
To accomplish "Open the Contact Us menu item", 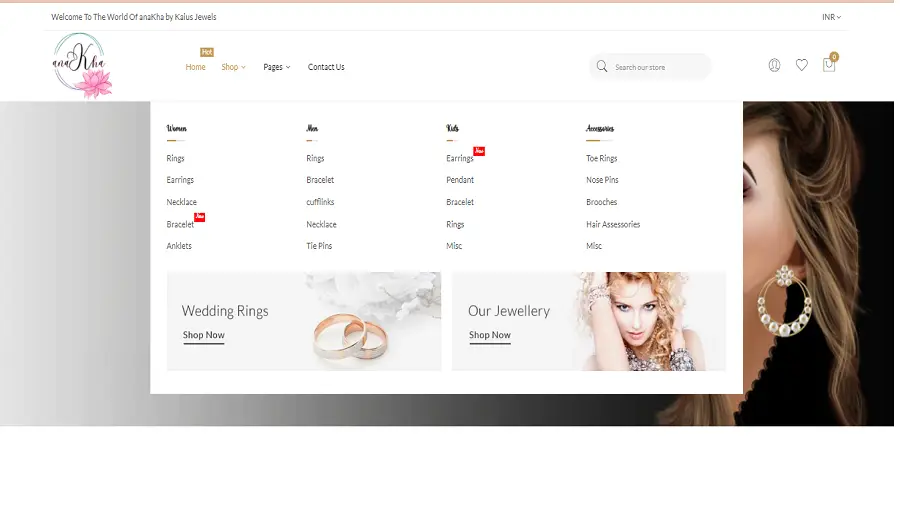I will [x=326, y=67].
